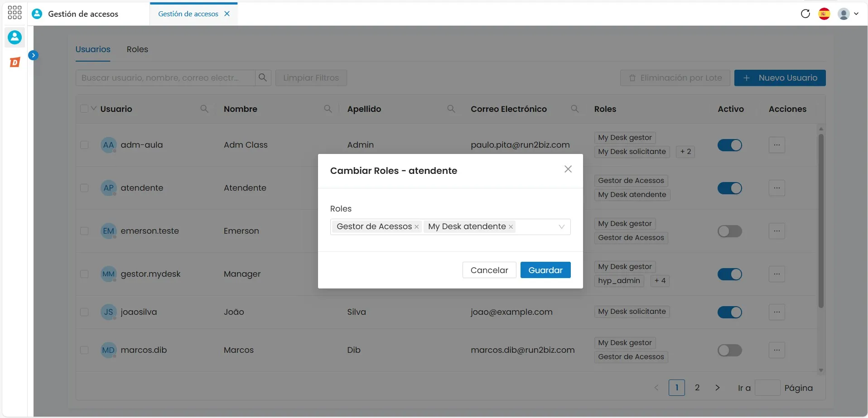Viewport: 868px width, 418px height.
Task: Click the search magnifier button
Action: (263, 78)
